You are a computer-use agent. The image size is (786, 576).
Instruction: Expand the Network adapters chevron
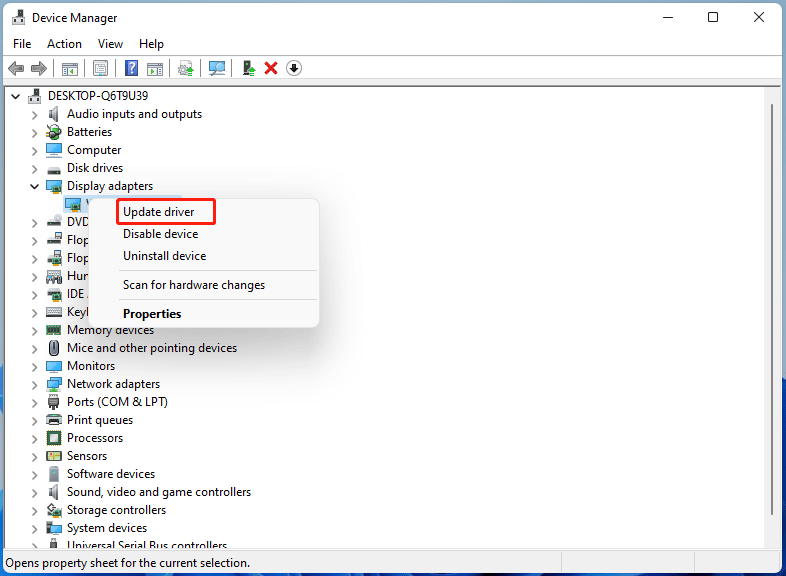point(34,385)
